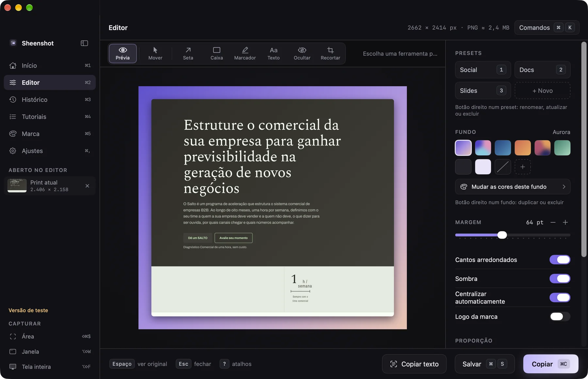Viewport: 588px width, 379px height.
Task: Increase margin with the plus button
Action: [565, 222]
